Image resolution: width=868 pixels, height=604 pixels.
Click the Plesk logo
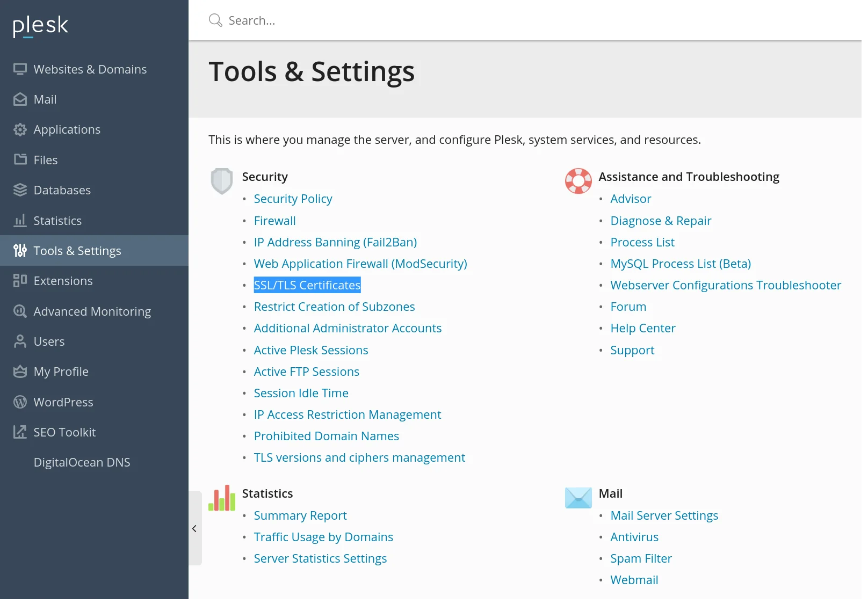(40, 26)
